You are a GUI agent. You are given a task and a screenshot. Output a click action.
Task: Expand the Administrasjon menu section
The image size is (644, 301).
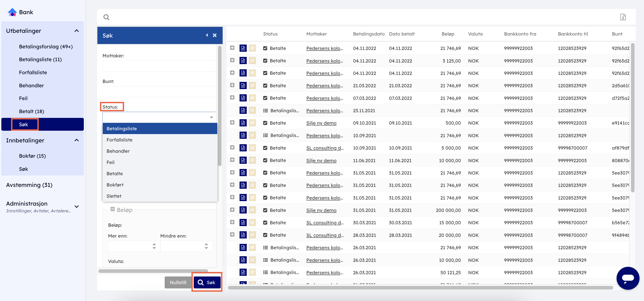coord(77,207)
